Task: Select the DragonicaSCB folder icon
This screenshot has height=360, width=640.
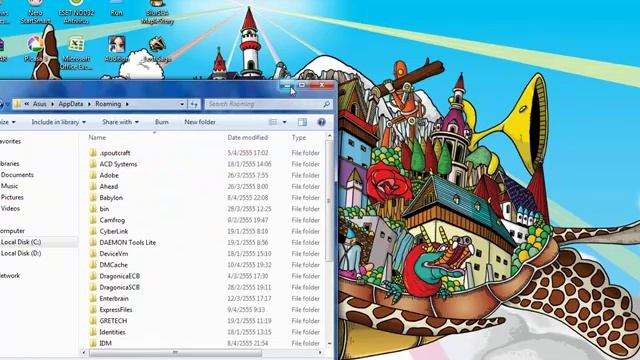Action: click(x=93, y=287)
